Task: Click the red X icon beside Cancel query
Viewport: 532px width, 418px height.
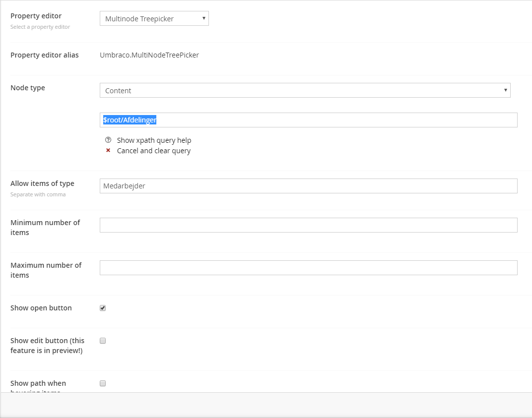Action: pyautogui.click(x=108, y=151)
